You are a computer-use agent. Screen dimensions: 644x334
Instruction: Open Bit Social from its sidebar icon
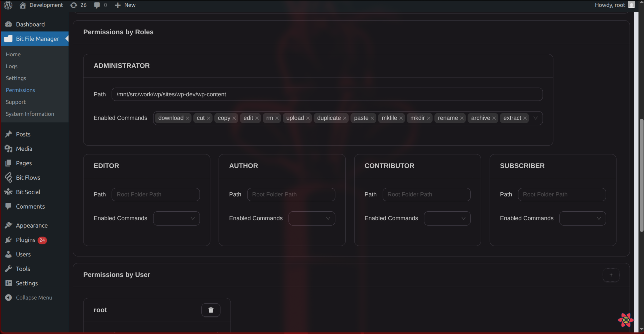[x=9, y=192]
